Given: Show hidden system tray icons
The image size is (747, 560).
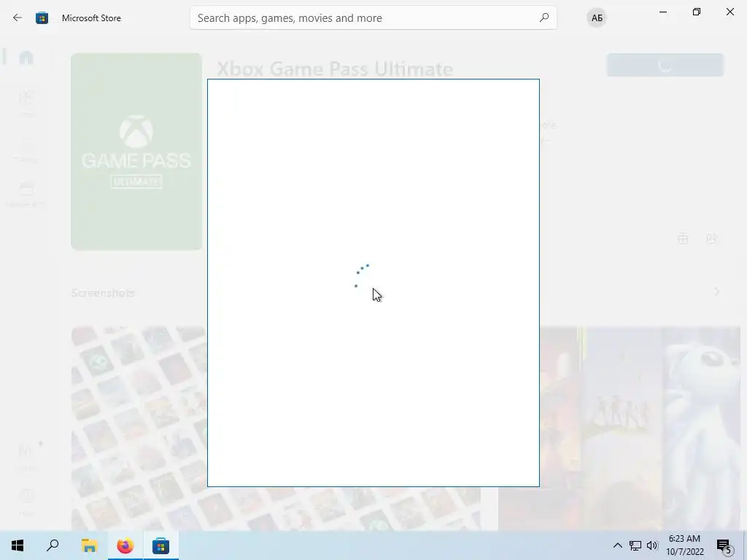Looking at the screenshot, I should 617,545.
